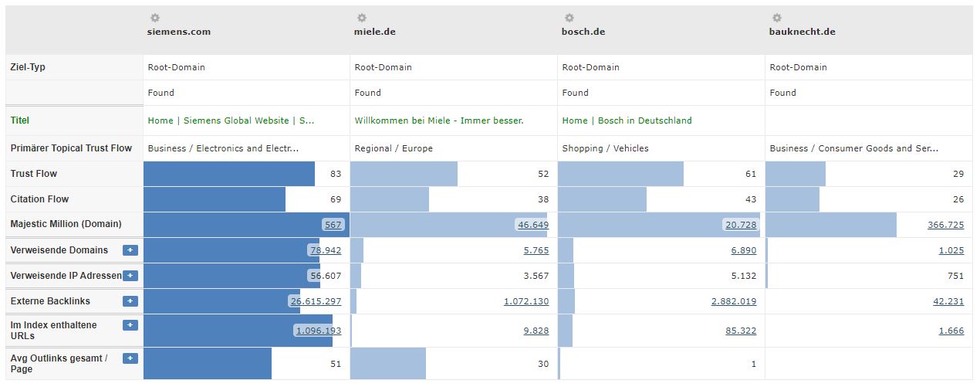Select the Ziel-Typ row label
The height and width of the screenshot is (387, 980).
[x=28, y=67]
